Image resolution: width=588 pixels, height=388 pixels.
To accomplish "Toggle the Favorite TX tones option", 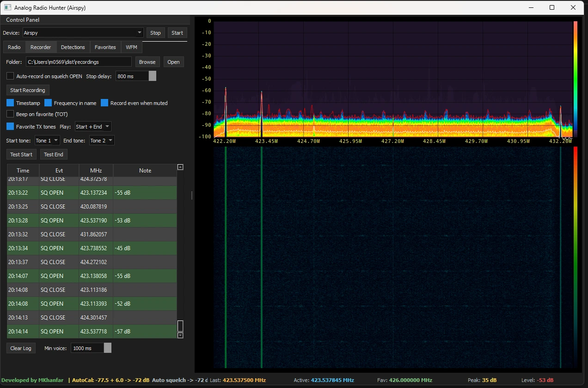I will point(10,126).
